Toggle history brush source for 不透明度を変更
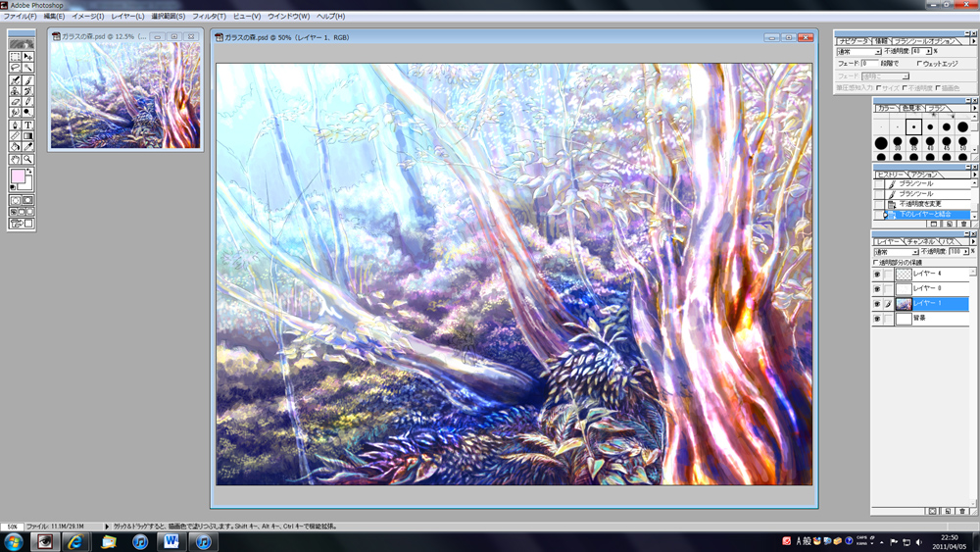Image resolution: width=980 pixels, height=552 pixels. coord(879,204)
